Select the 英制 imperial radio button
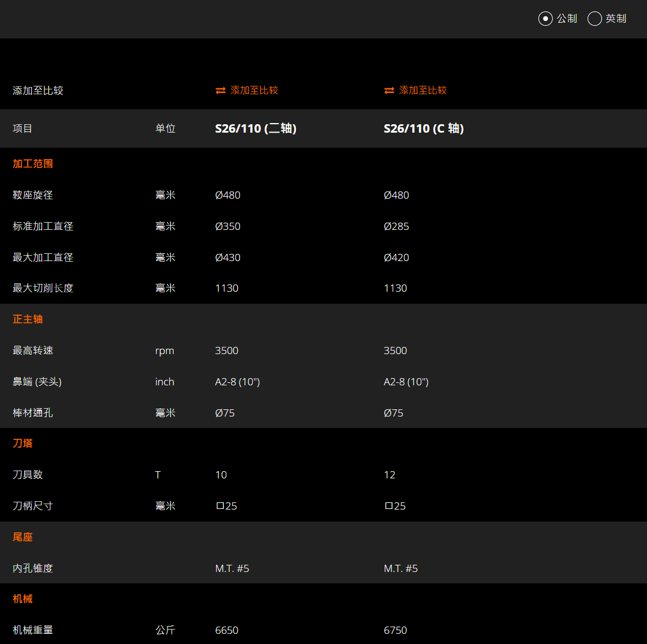This screenshot has width=647, height=644. pos(594,19)
